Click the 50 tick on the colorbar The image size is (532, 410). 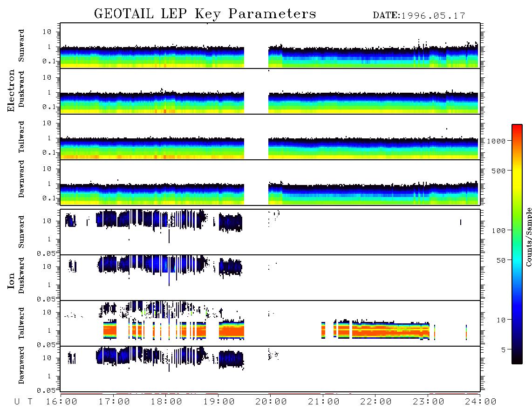coord(501,260)
